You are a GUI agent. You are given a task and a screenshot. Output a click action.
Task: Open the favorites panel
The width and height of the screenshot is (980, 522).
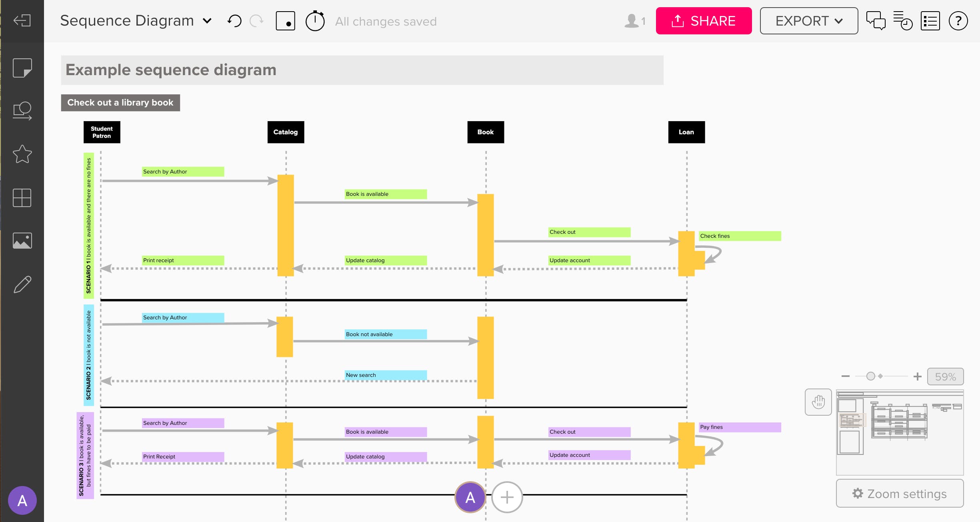coord(22,154)
